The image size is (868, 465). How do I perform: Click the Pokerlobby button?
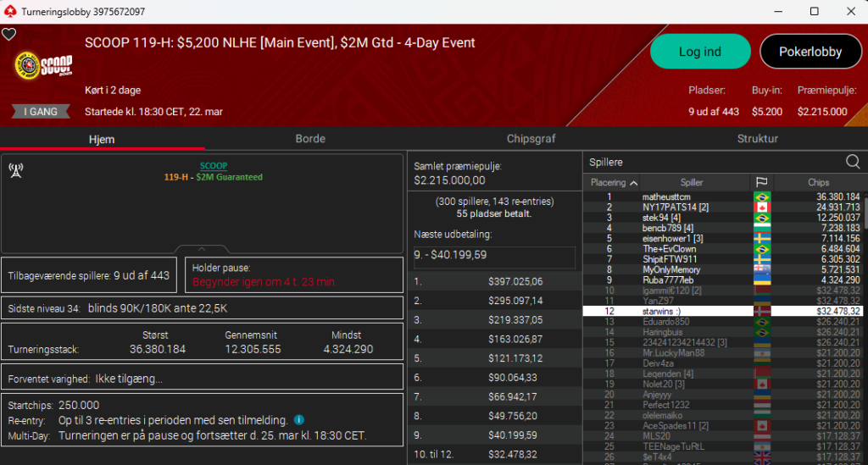pos(810,52)
